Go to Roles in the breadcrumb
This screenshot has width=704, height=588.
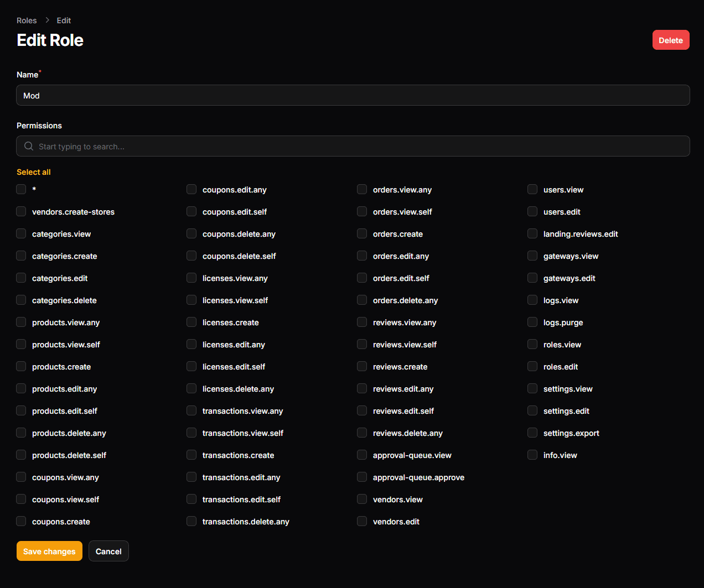tap(27, 20)
